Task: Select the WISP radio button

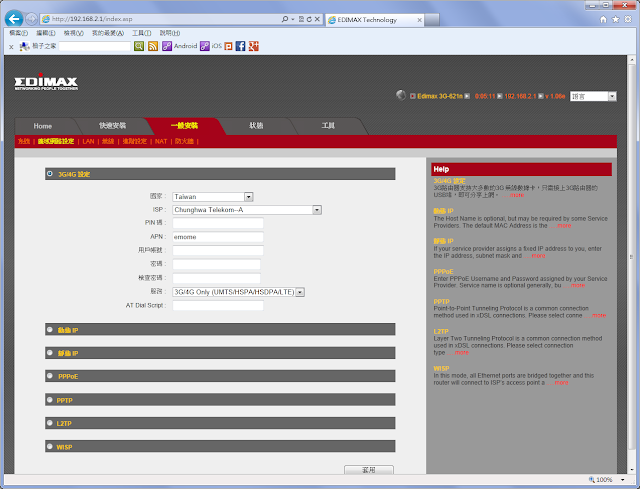Action: [x=50, y=446]
